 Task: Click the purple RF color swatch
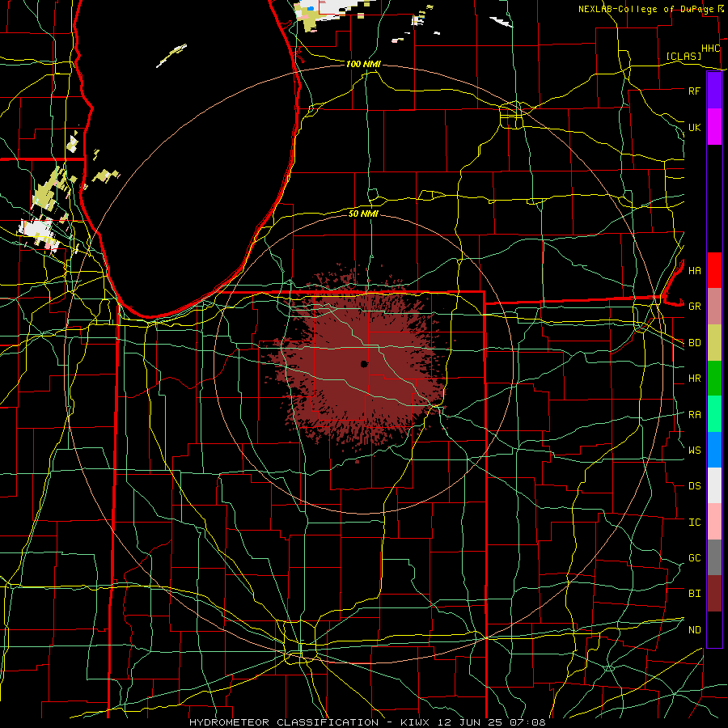click(714, 91)
